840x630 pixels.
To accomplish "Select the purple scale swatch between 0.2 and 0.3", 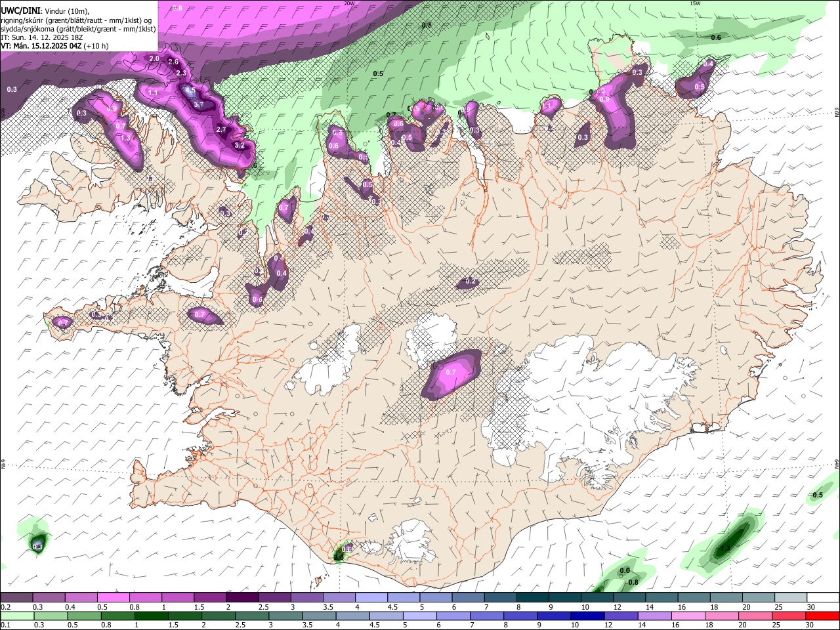I will 16,597.
